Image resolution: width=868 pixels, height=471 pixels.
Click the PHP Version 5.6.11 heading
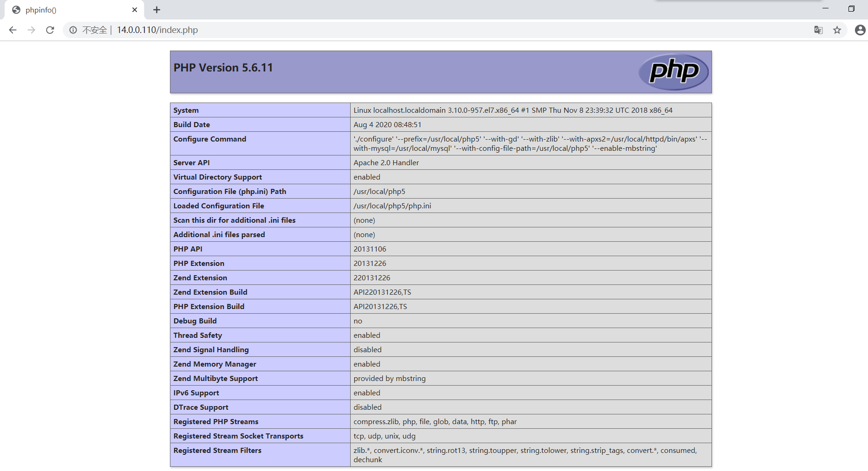point(223,68)
